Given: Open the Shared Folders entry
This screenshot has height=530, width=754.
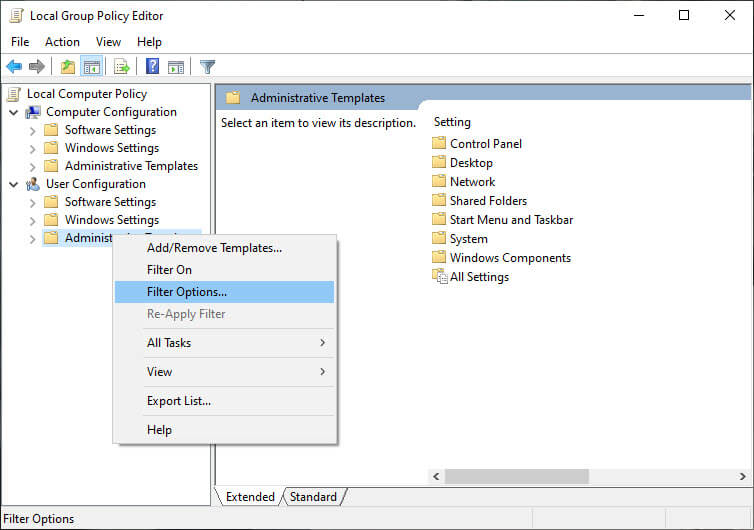Looking at the screenshot, I should pyautogui.click(x=488, y=201).
